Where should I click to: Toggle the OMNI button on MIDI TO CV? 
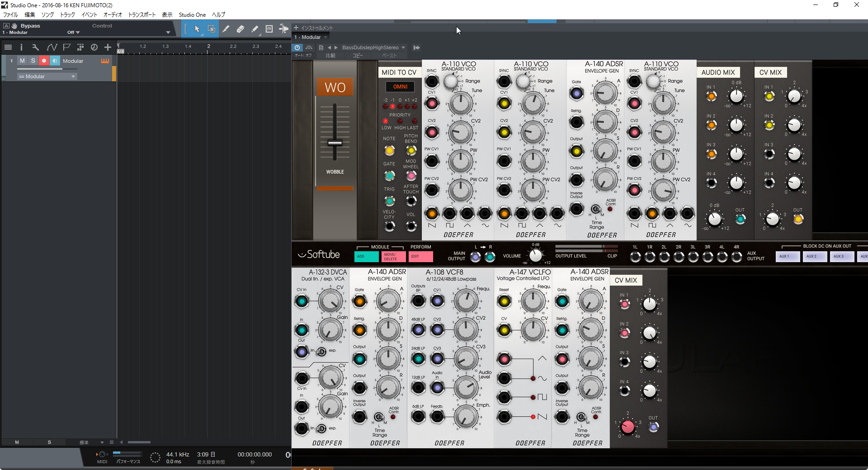pyautogui.click(x=400, y=86)
